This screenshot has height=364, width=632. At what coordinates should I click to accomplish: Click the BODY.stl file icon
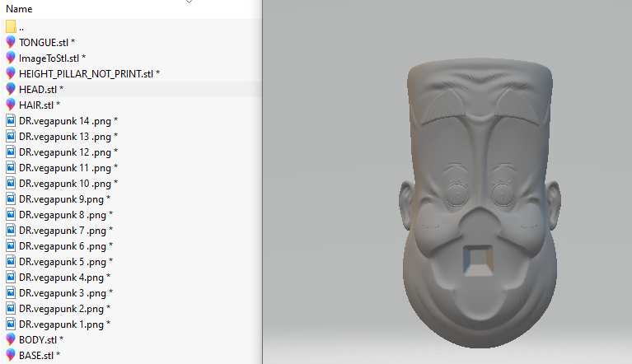(11, 339)
